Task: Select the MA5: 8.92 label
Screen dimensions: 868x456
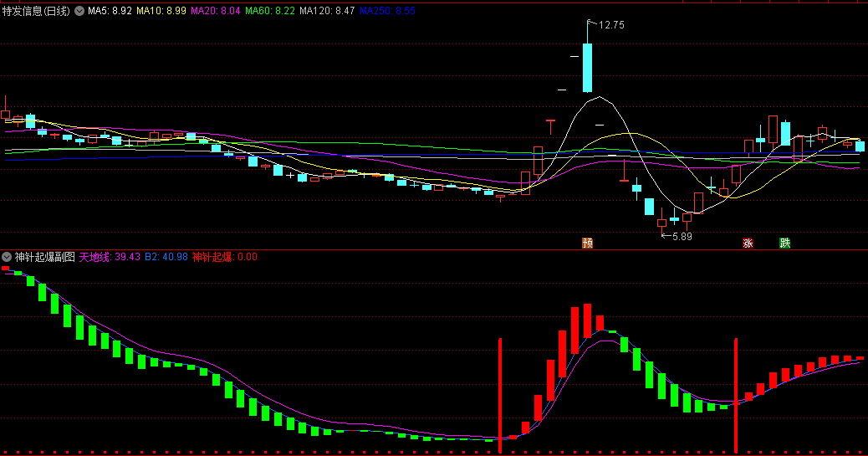Action: (110, 11)
